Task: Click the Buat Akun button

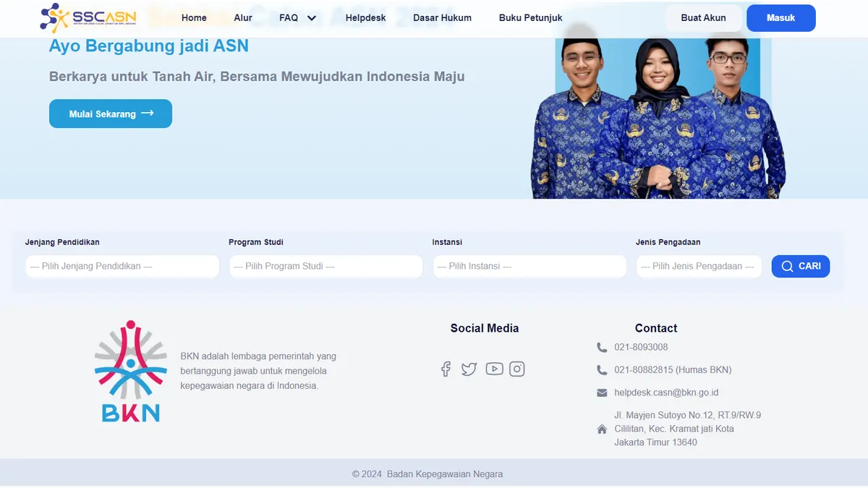Action: pyautogui.click(x=704, y=18)
